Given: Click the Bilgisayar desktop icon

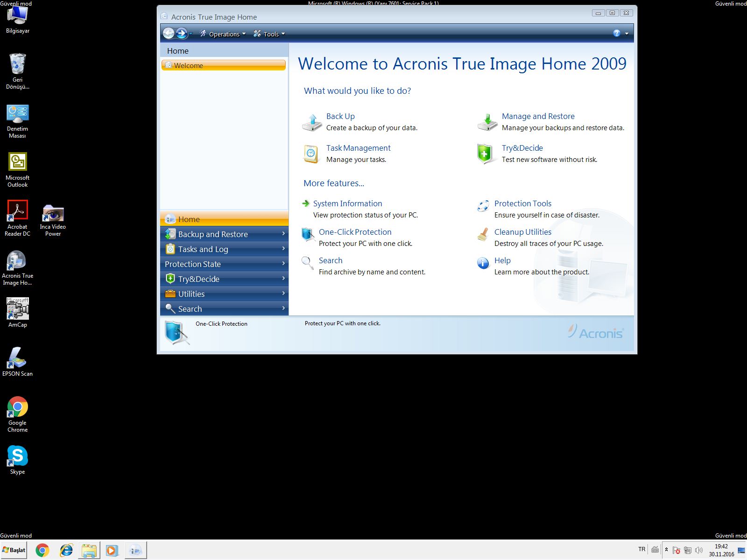Looking at the screenshot, I should point(18,20).
